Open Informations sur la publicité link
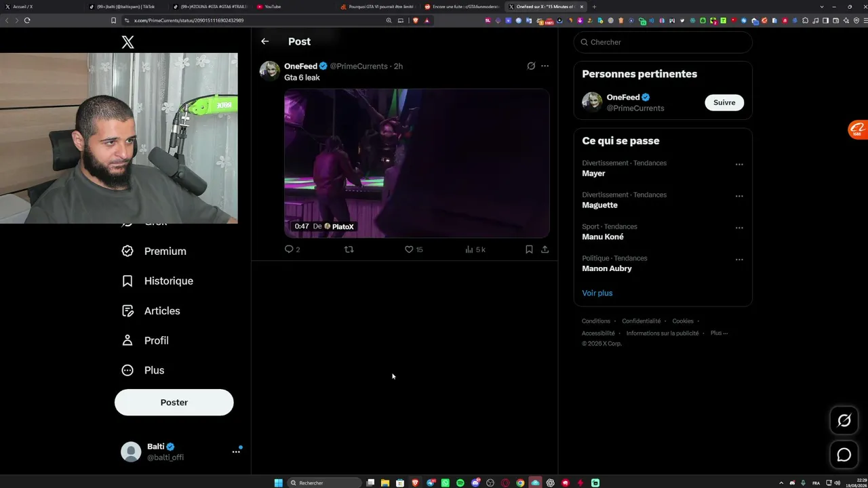Screen dimensions: 868x488 pyautogui.click(x=663, y=333)
